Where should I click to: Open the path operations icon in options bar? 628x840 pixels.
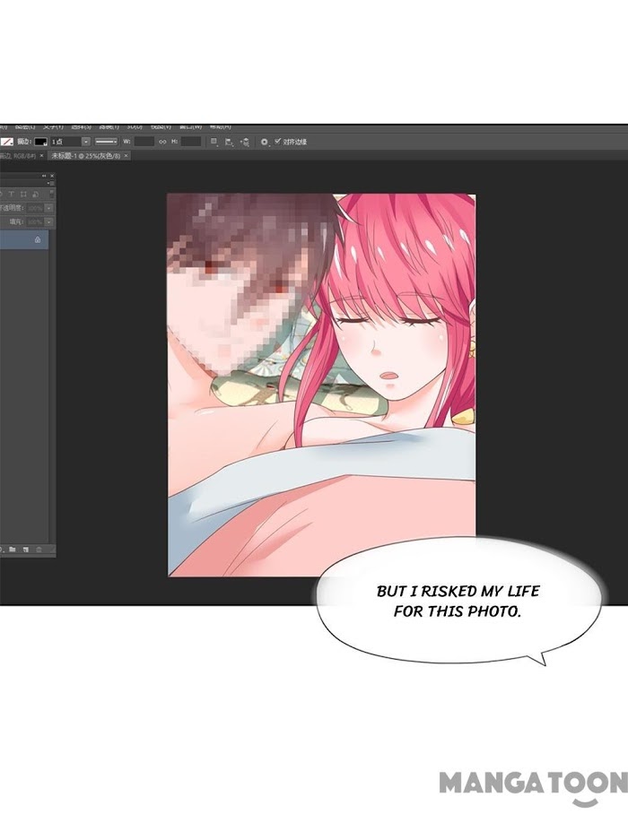[214, 142]
